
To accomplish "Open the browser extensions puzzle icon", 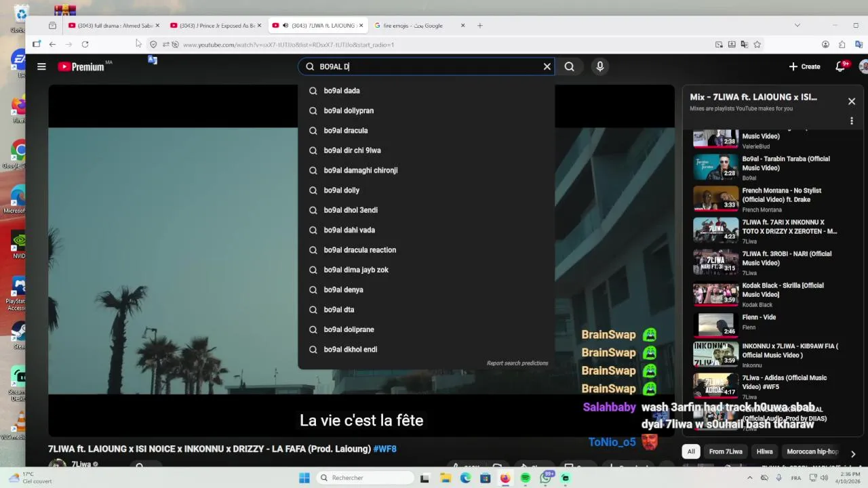I will tap(842, 45).
